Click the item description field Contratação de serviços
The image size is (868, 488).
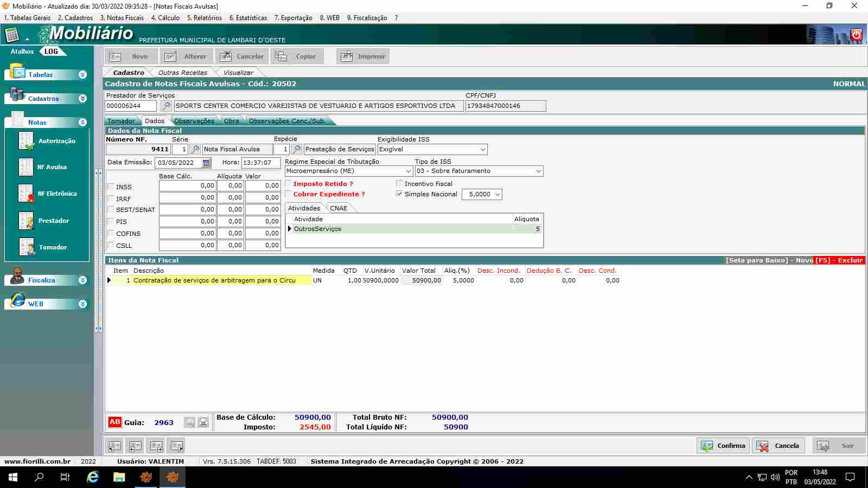tap(221, 281)
